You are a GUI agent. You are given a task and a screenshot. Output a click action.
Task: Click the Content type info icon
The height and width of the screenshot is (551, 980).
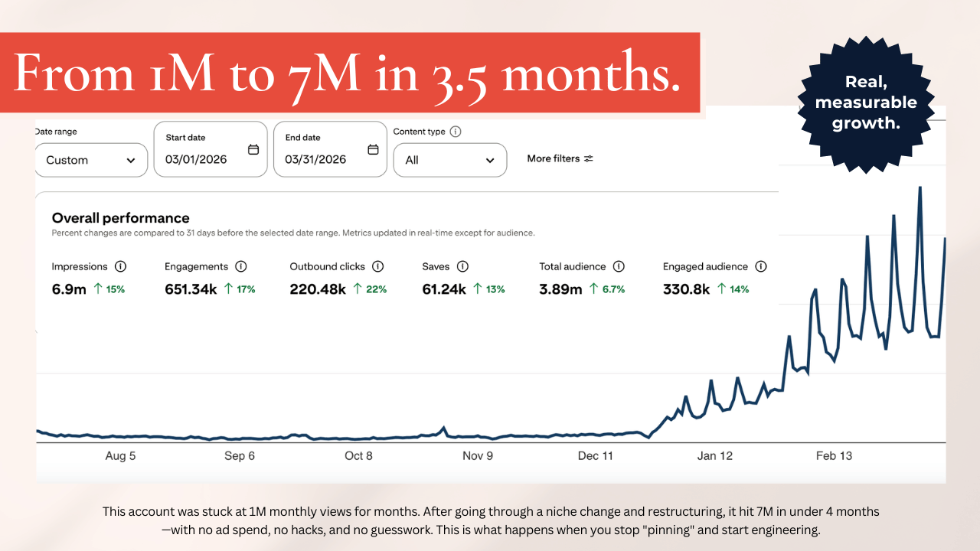pyautogui.click(x=456, y=132)
